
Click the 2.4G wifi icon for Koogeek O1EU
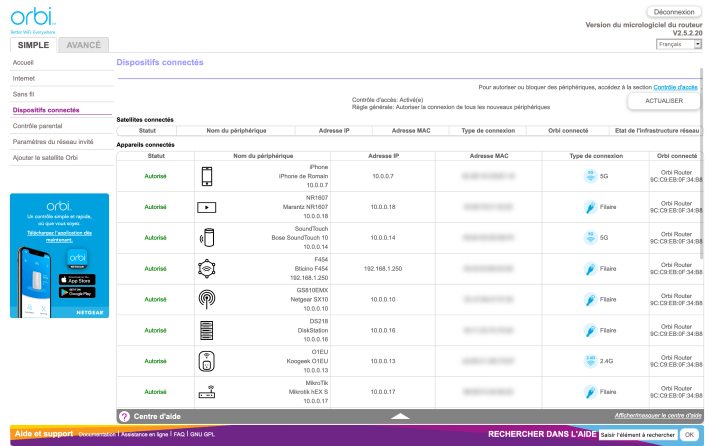pyautogui.click(x=590, y=361)
